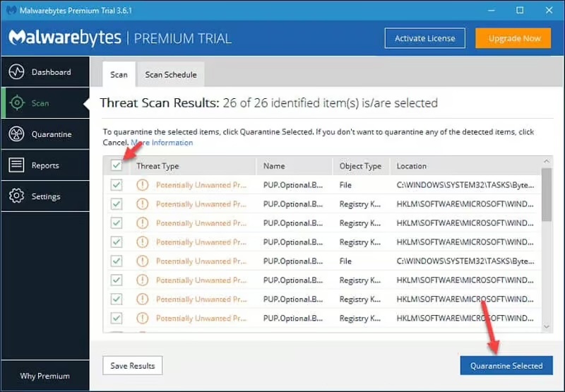Click the Malwarebytes brand logo in header
Image resolution: width=565 pixels, height=392 pixels.
(65, 38)
